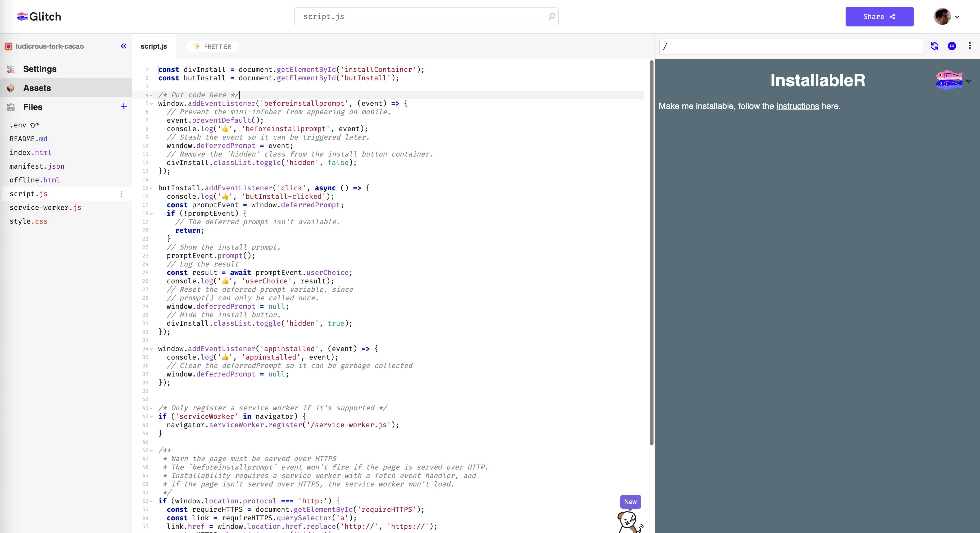Click 'requireHTTPS' string on line 53
This screenshot has height=533, width=980.
click(x=387, y=509)
